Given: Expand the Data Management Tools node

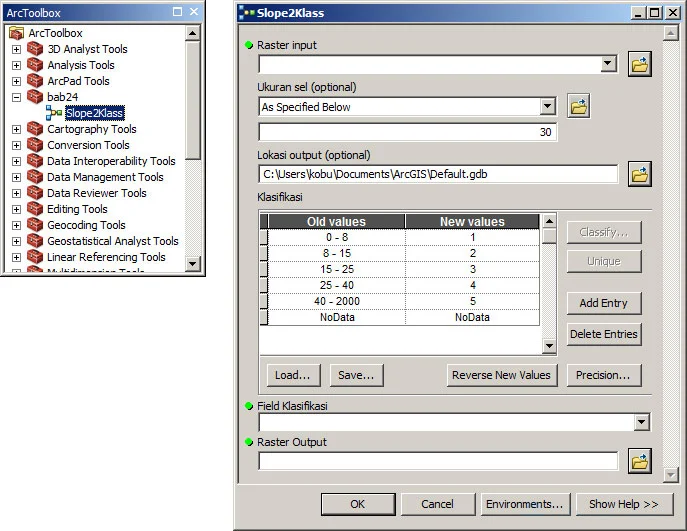Looking at the screenshot, I should pos(16,177).
